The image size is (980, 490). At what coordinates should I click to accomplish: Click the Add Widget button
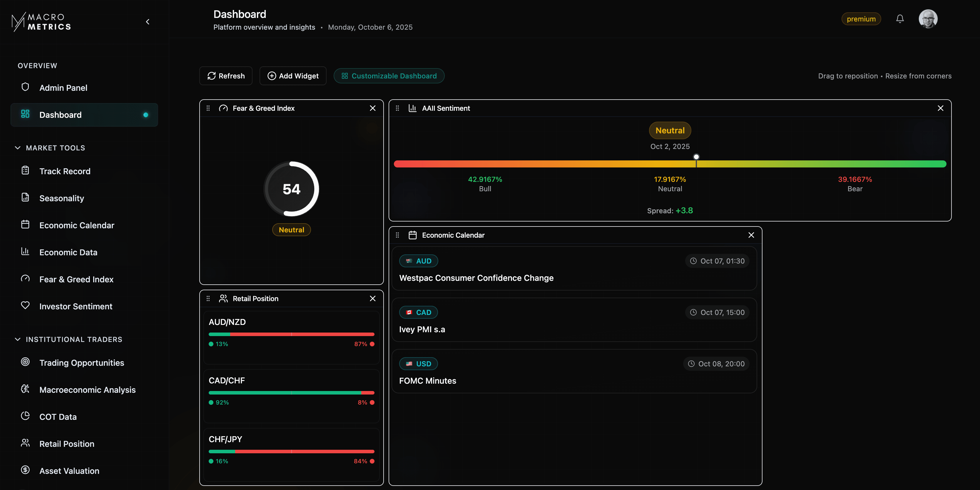[x=293, y=76]
